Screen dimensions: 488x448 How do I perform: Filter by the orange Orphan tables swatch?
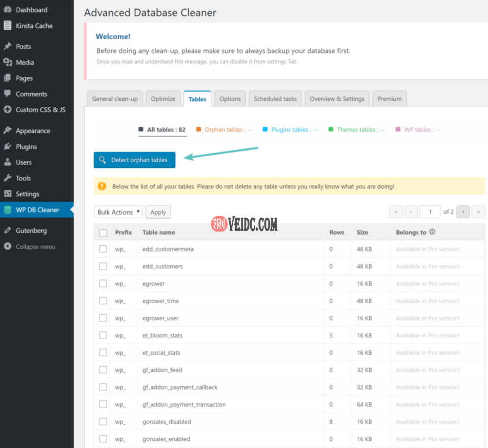click(199, 130)
